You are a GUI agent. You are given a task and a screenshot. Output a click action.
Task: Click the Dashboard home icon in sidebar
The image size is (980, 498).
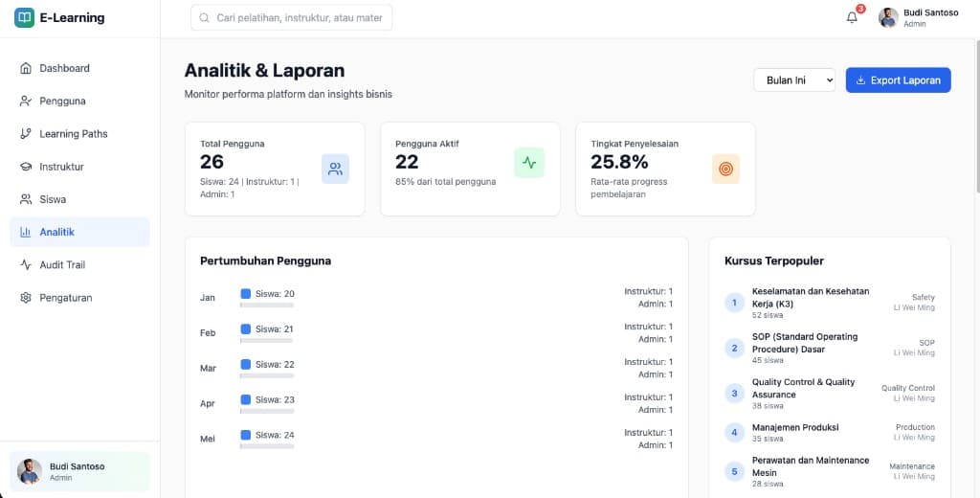tap(26, 68)
